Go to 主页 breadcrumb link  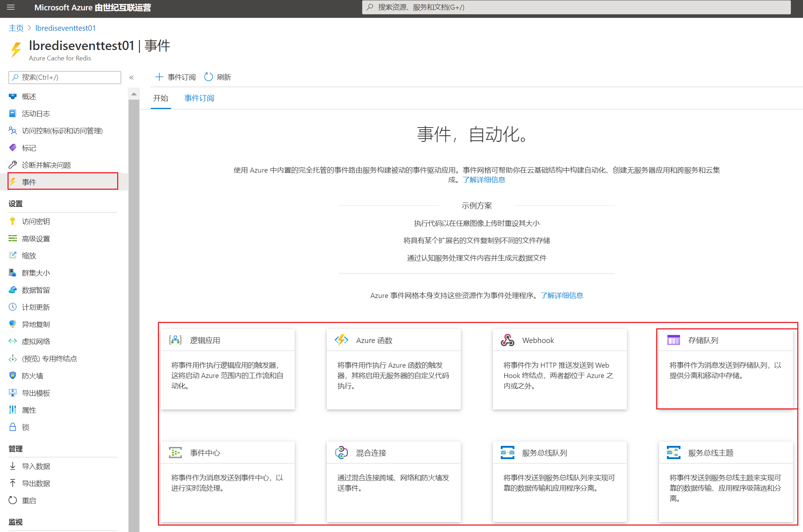pyautogui.click(x=16, y=28)
